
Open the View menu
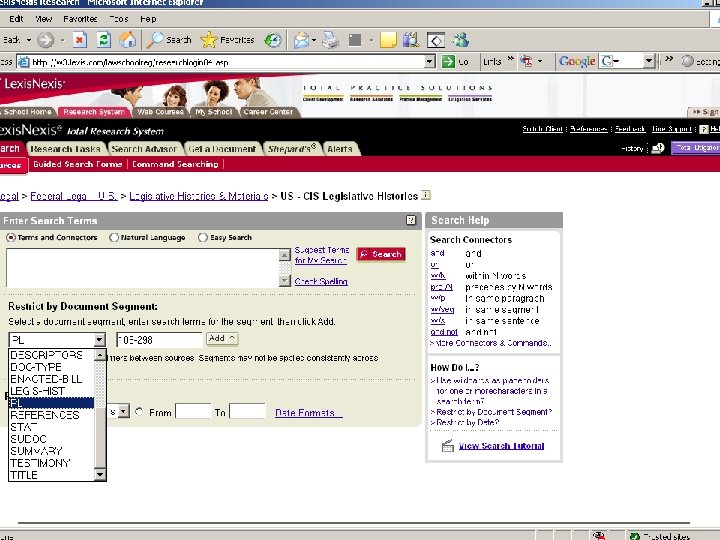tap(44, 19)
